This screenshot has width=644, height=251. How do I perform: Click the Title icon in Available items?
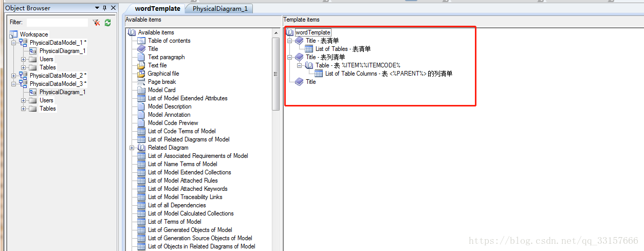(141, 49)
